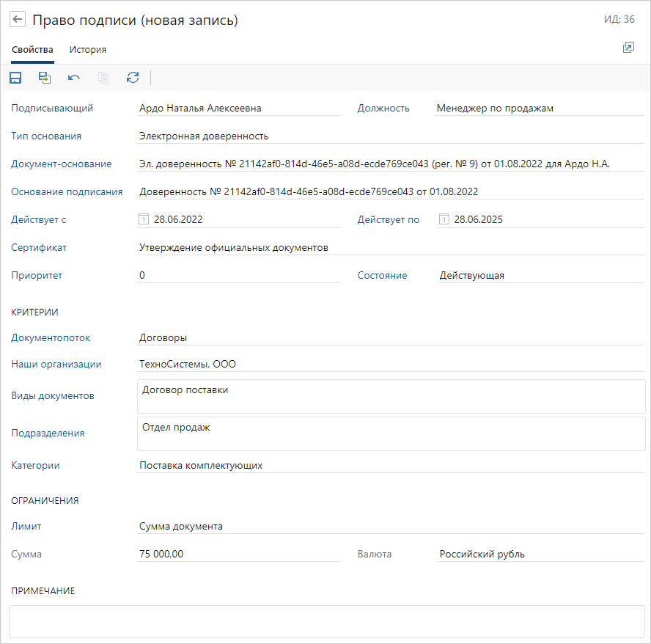This screenshot has width=651, height=644.
Task: Click the Refresh icon in toolbar
Action: (133, 78)
